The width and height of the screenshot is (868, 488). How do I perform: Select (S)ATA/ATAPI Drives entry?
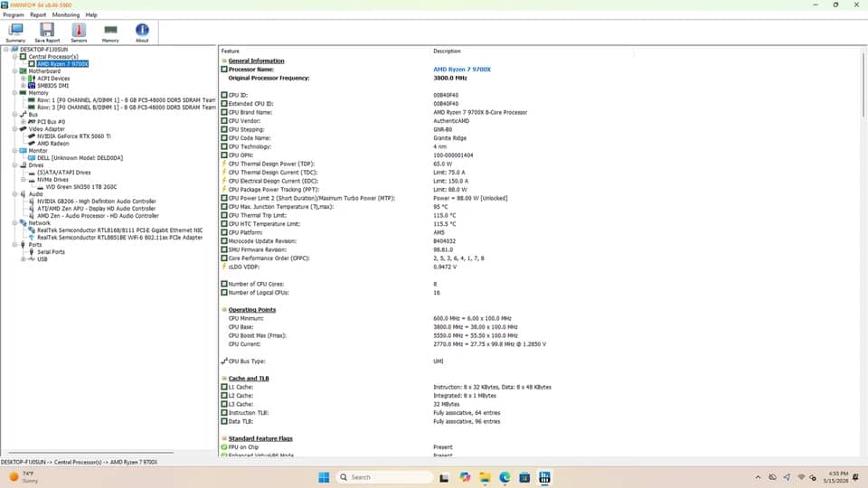point(63,173)
